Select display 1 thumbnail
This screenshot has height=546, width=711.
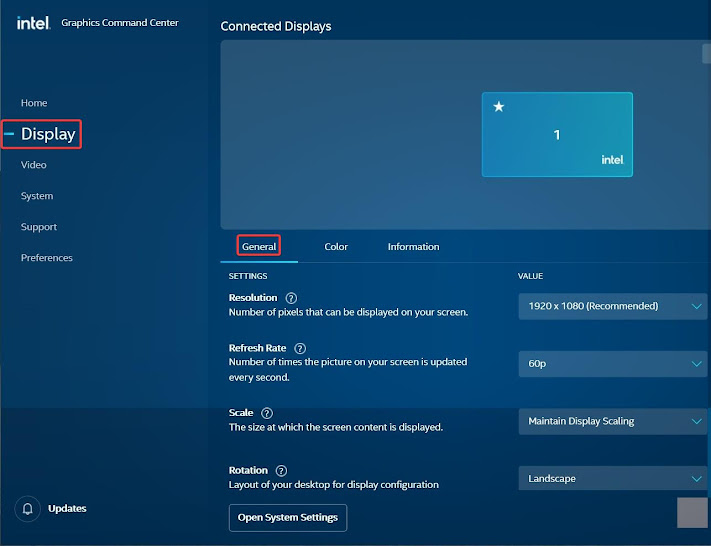tap(557, 135)
